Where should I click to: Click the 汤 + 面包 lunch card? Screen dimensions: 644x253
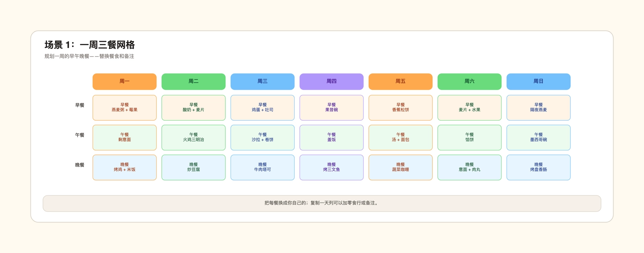pos(400,138)
